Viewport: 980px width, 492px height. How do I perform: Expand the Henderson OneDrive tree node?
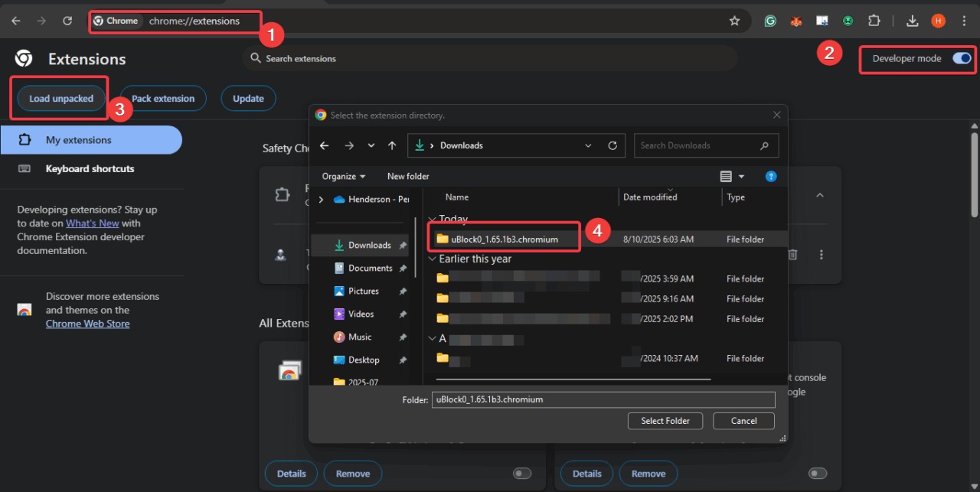321,199
